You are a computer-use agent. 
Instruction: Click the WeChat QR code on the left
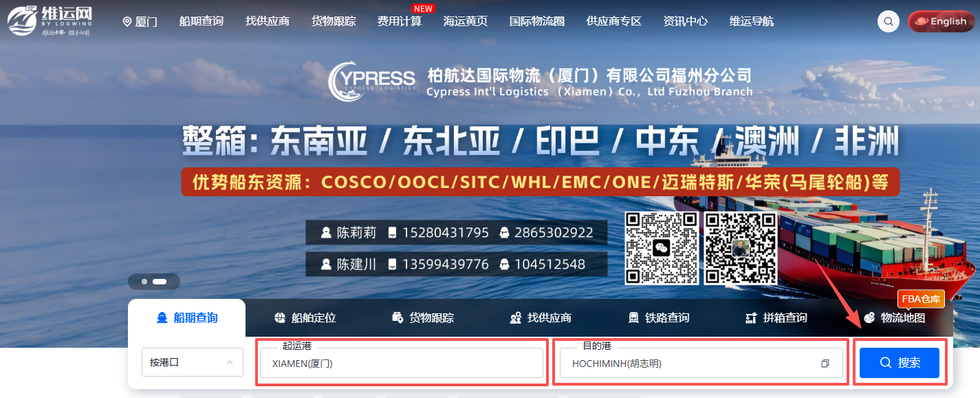click(661, 248)
